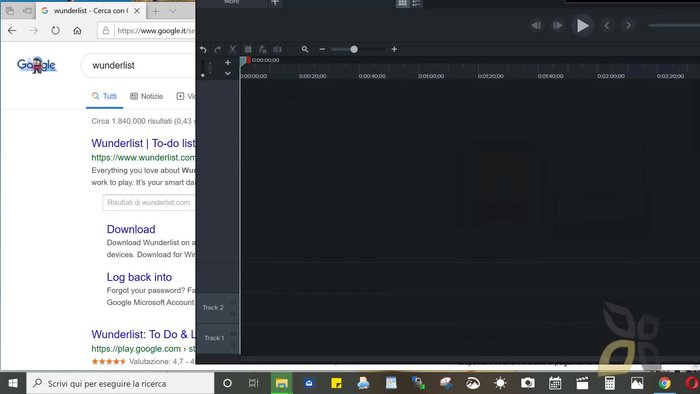Click the Split icon in timeline toolbar

point(277,49)
